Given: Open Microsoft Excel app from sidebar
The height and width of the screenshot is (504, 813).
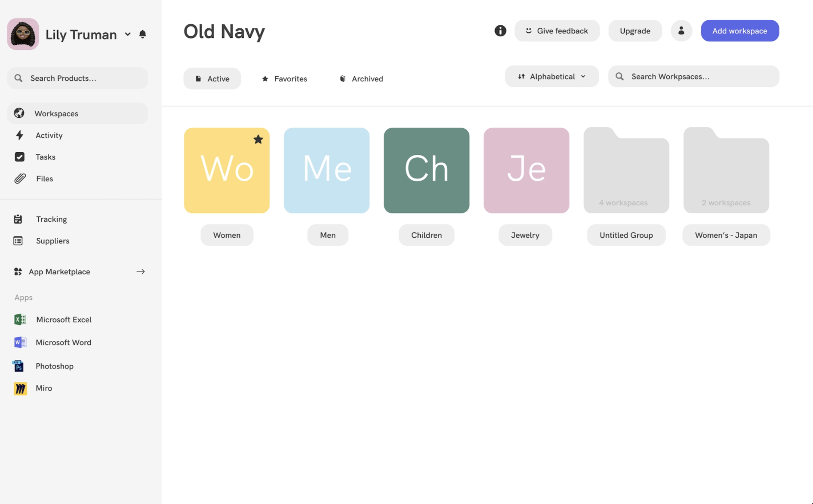Looking at the screenshot, I should [x=63, y=320].
